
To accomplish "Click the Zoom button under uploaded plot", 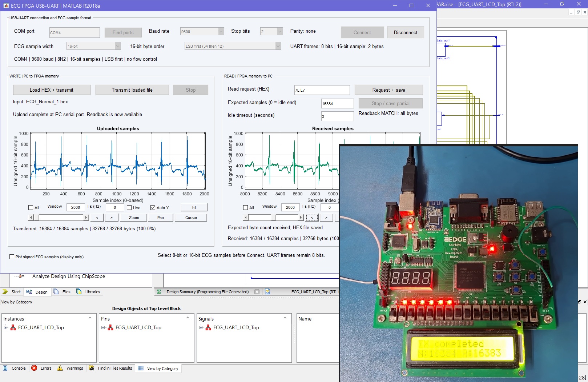I will coord(134,218).
